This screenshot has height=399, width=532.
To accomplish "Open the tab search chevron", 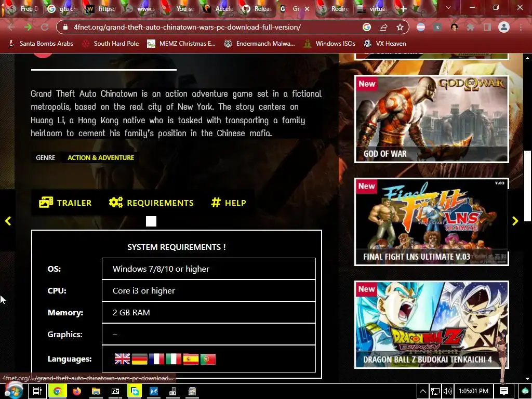I will coord(448,7).
